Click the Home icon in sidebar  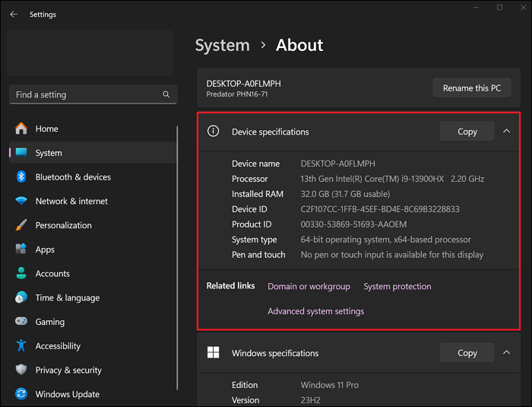click(21, 129)
